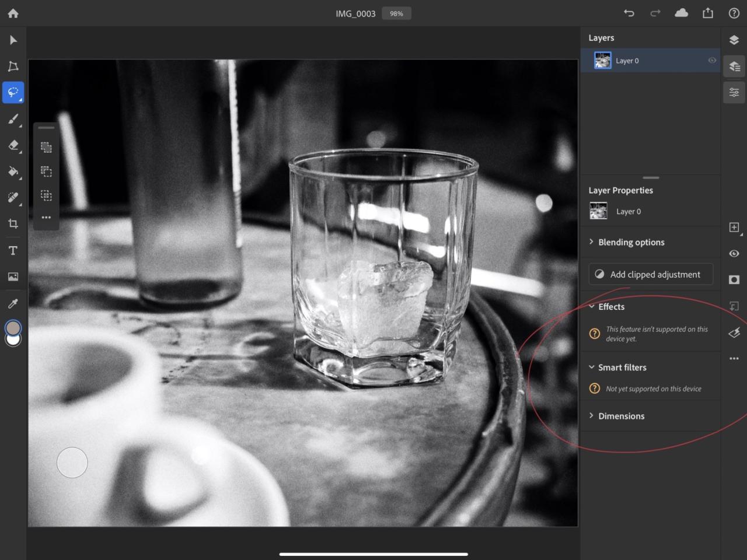
Task: Open the 98% zoom level field
Action: pyautogui.click(x=396, y=13)
